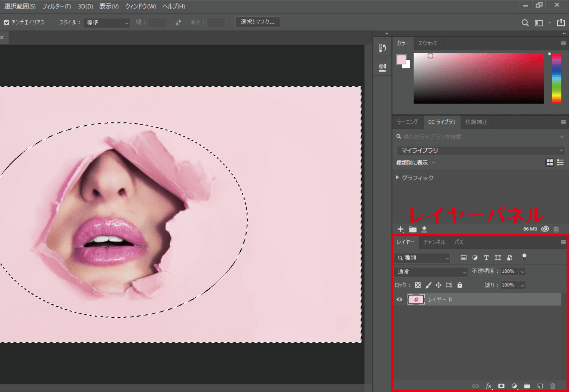Click the search icon in options bar
569x392 pixels.
point(525,23)
